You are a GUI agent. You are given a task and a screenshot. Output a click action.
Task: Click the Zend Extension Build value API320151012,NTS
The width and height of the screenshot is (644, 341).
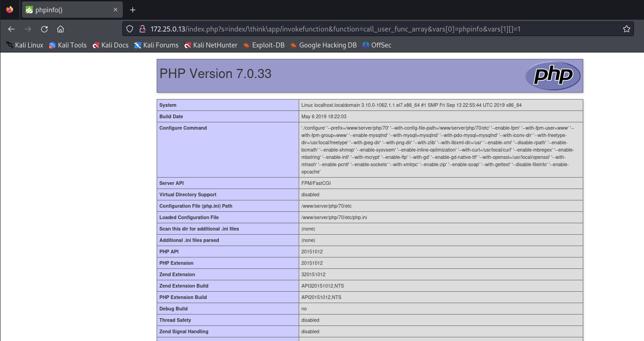click(x=322, y=286)
